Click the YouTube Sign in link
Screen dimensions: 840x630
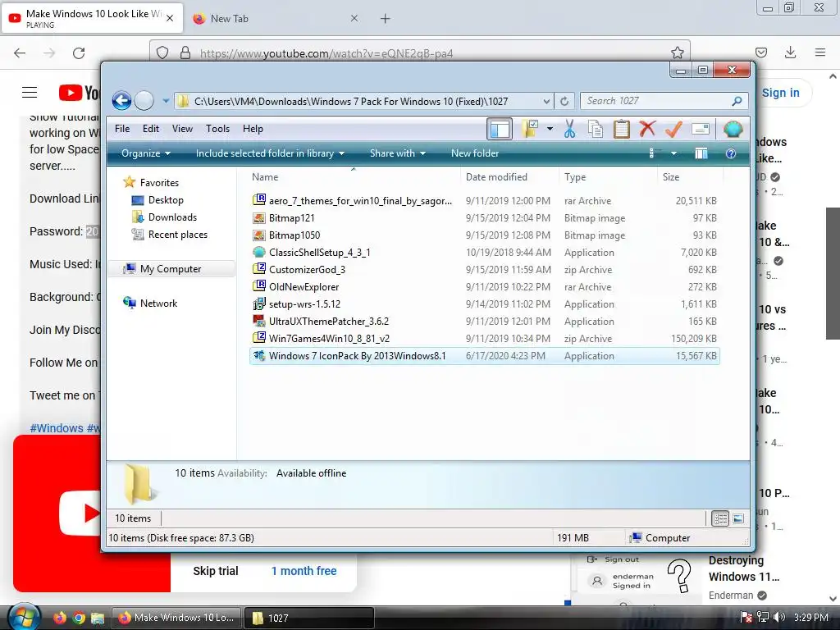pyautogui.click(x=781, y=93)
